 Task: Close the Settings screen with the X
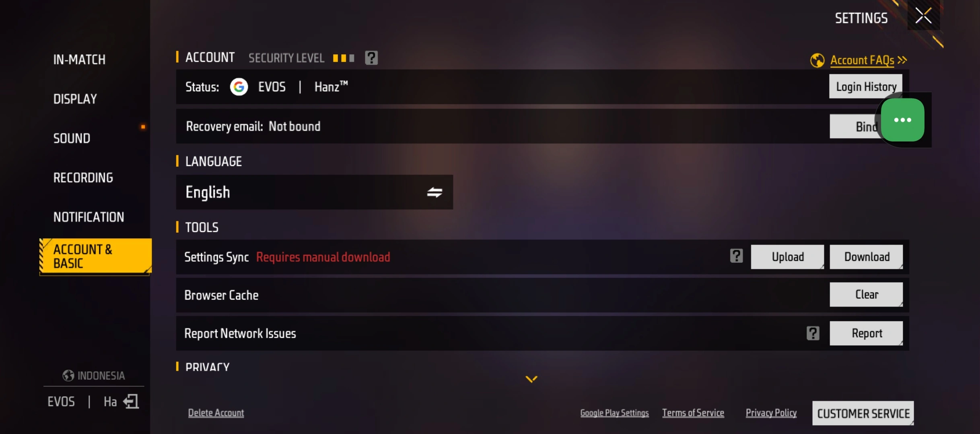point(923,16)
